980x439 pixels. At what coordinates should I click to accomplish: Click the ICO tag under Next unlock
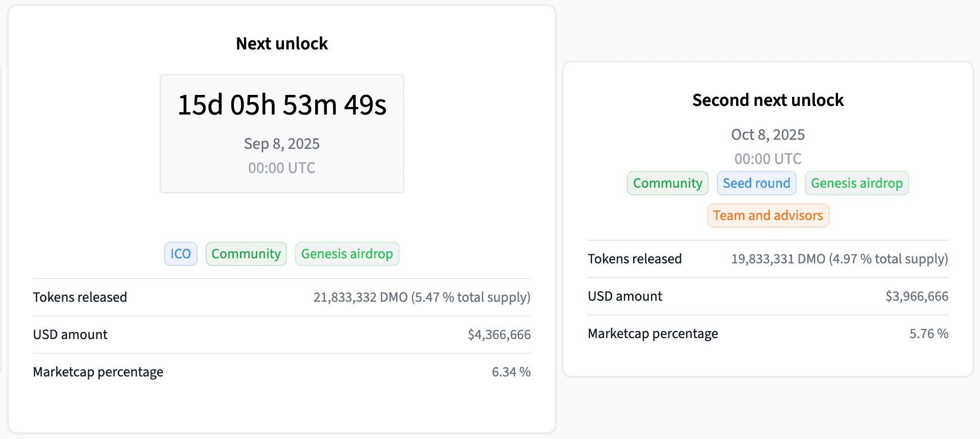pyautogui.click(x=180, y=254)
